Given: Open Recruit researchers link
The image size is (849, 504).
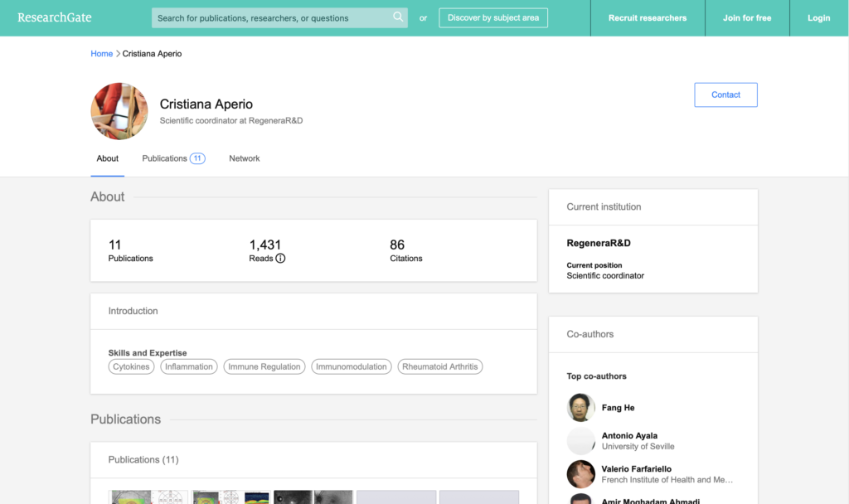Looking at the screenshot, I should pos(647,18).
